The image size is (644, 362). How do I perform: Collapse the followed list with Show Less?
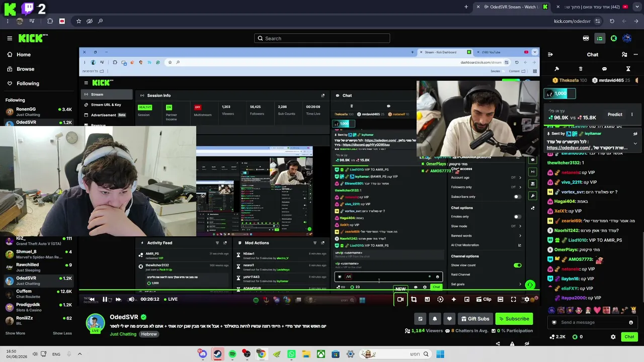[x=62, y=333]
